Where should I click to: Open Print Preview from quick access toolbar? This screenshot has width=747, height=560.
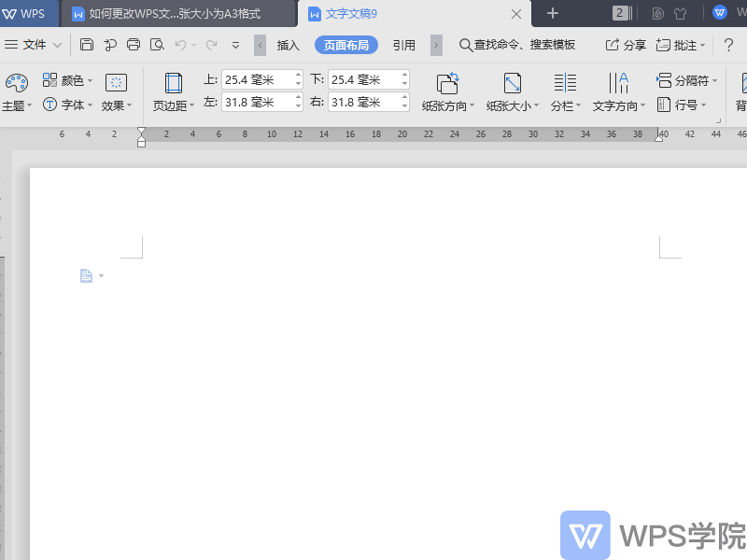[158, 44]
